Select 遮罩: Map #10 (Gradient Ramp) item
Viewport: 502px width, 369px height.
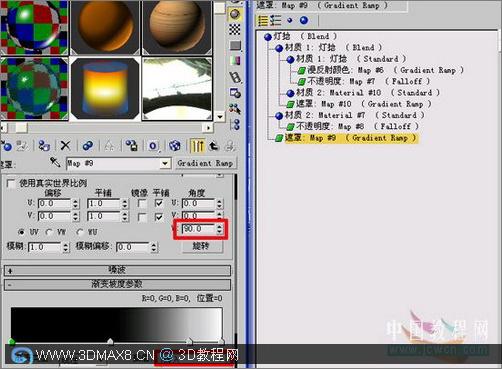359,104
